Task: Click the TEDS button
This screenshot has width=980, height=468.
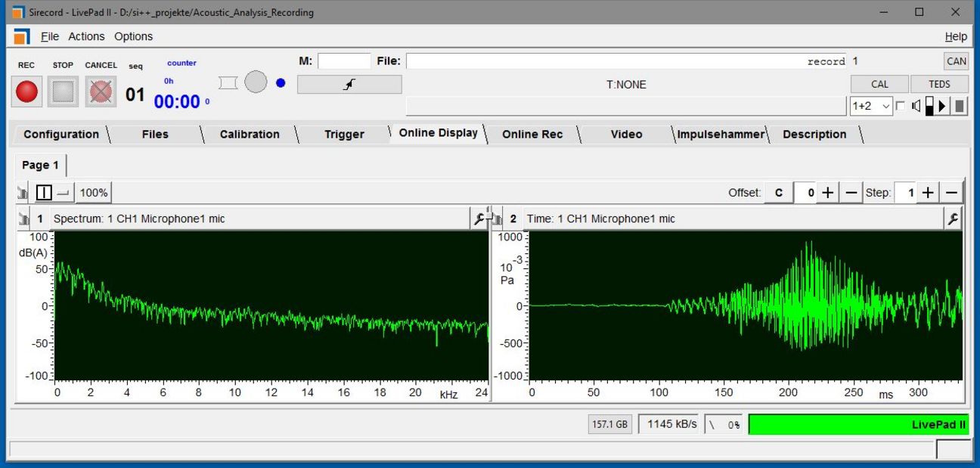Action: pos(939,84)
